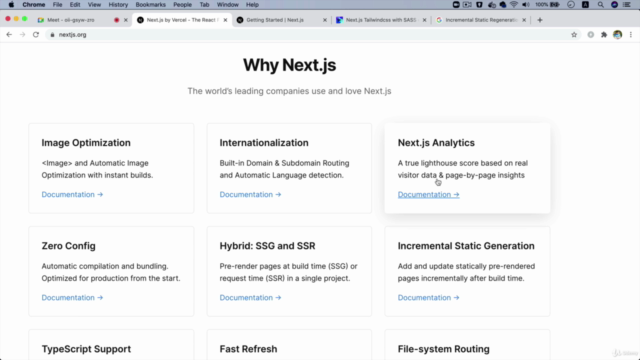The width and height of the screenshot is (640, 360).
Task: Close the Meet tab
Action: tap(126, 20)
